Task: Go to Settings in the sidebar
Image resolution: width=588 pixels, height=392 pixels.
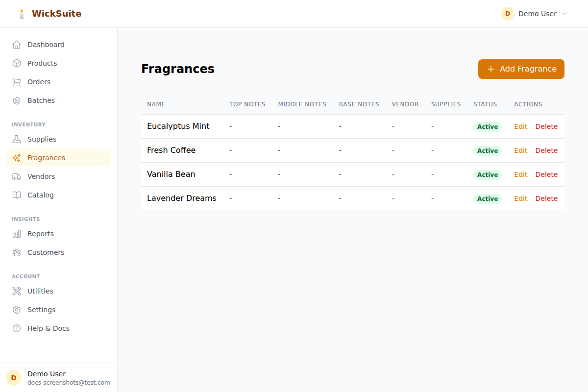Action: coord(41,310)
